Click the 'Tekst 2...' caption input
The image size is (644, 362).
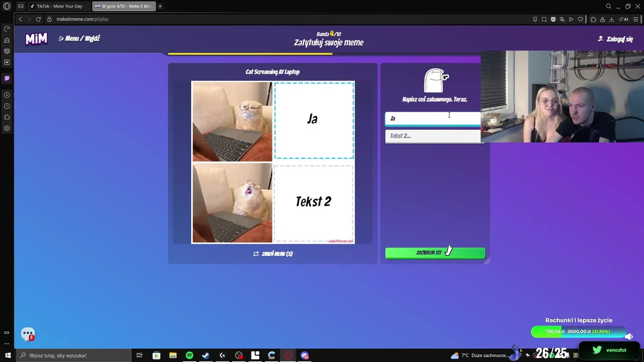[433, 136]
